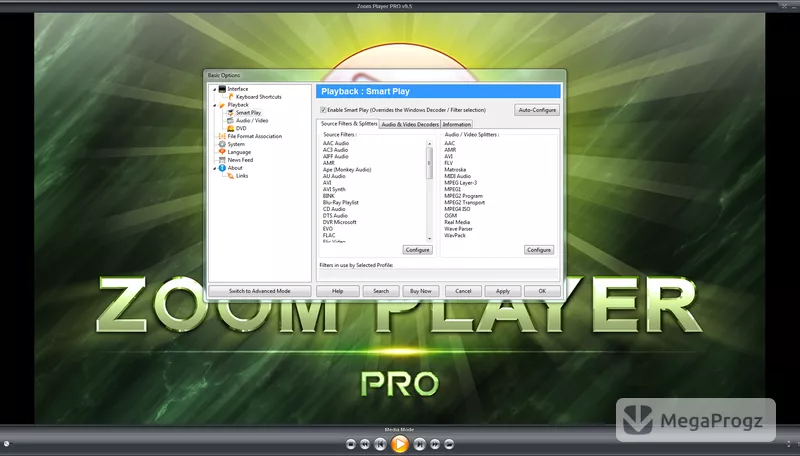Click Switch to Advanced Mode button
Image resolution: width=800 pixels, height=456 pixels.
[260, 291]
